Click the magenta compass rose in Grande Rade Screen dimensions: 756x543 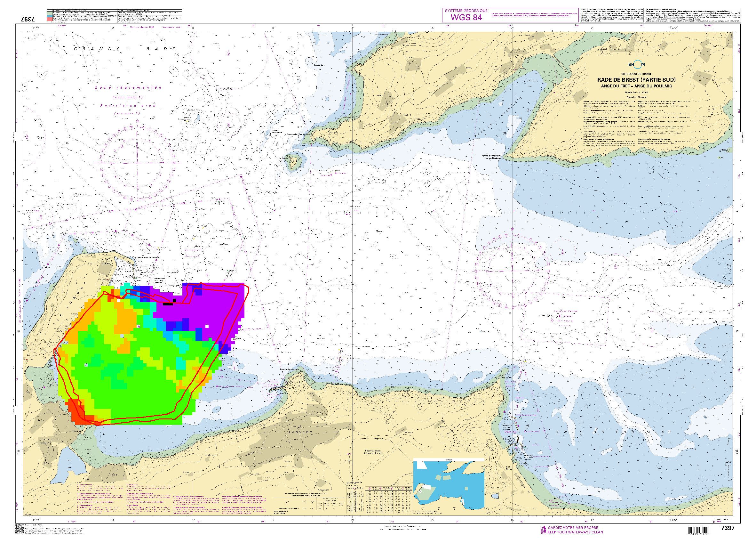137,163
